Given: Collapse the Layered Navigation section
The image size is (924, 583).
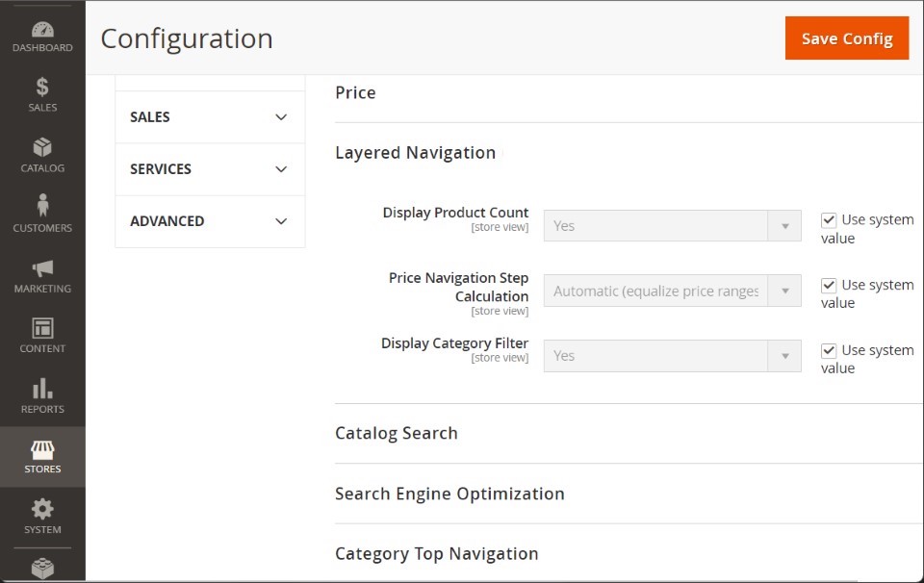Looking at the screenshot, I should (416, 153).
